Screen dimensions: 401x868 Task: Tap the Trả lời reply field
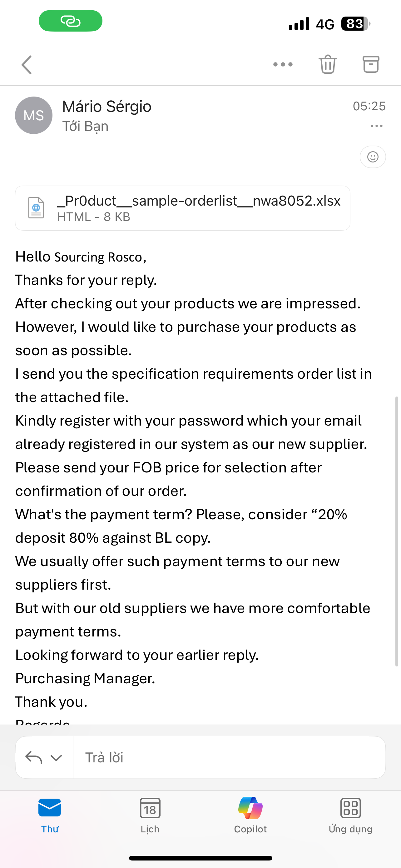[x=229, y=757]
